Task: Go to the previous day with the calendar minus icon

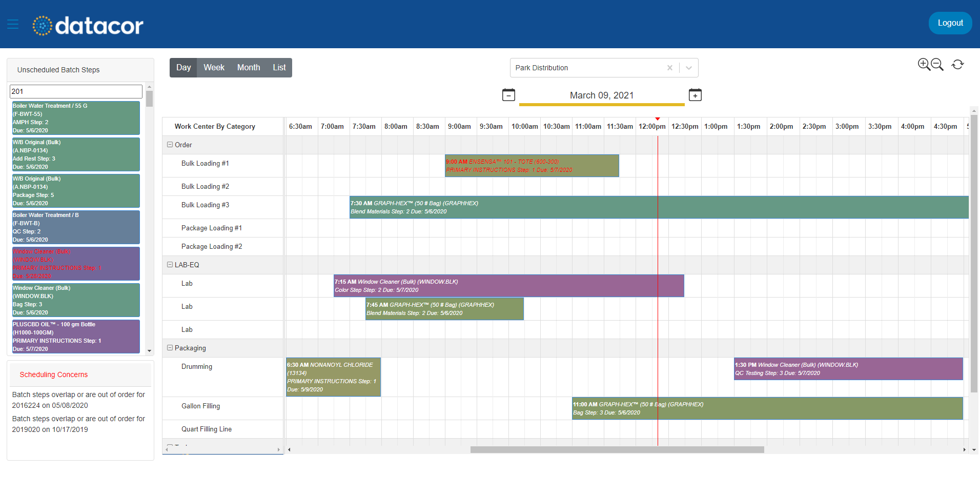Action: 508,95
